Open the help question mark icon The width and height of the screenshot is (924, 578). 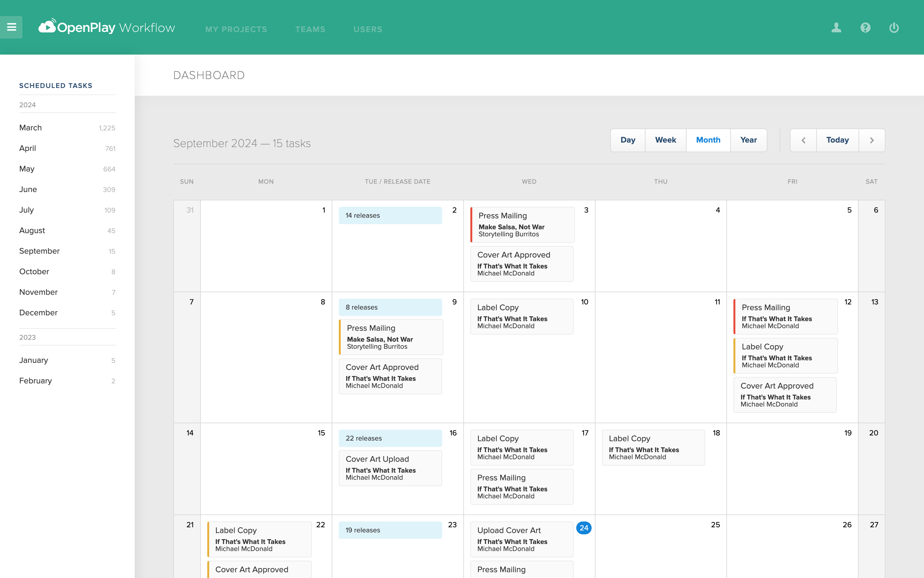[x=865, y=28]
